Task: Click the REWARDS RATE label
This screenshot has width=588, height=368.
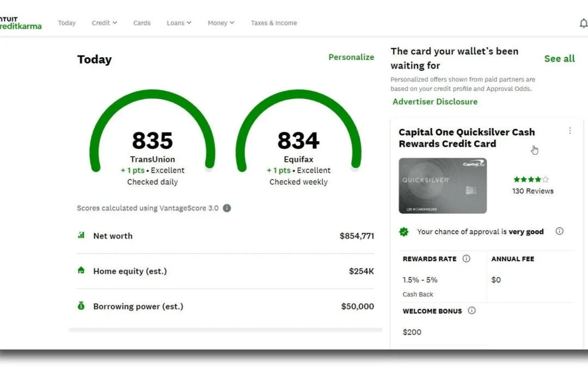Action: pos(430,259)
